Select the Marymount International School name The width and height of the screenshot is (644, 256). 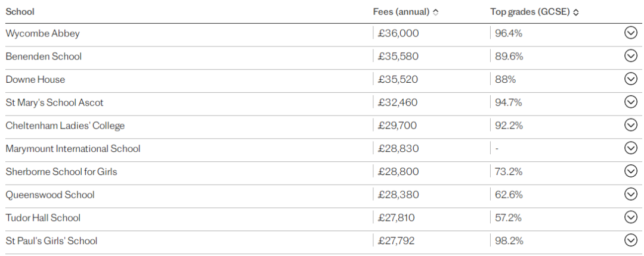coord(73,148)
